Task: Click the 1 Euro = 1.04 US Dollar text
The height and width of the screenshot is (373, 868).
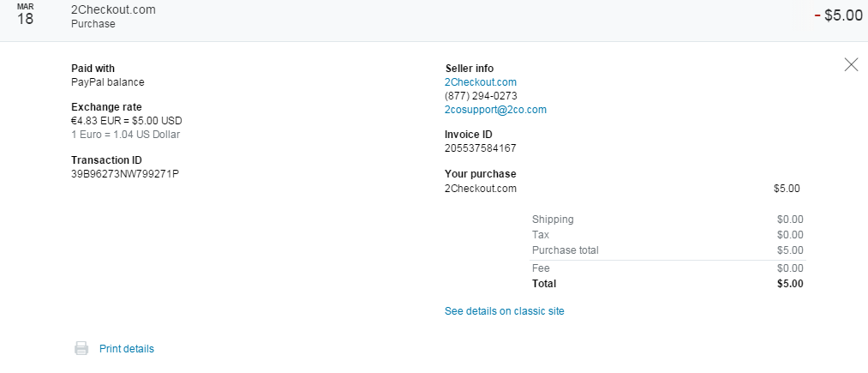Action: [x=125, y=135]
